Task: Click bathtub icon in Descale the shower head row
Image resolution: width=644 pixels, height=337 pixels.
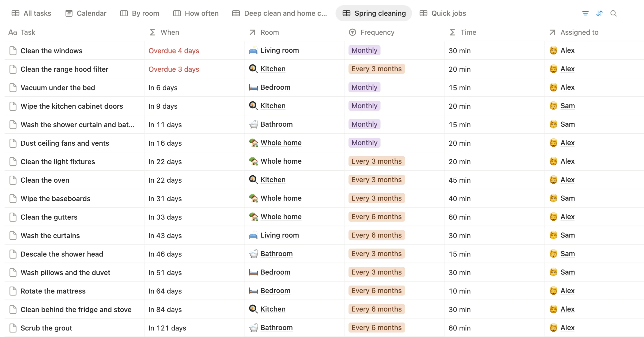Action: (253, 254)
